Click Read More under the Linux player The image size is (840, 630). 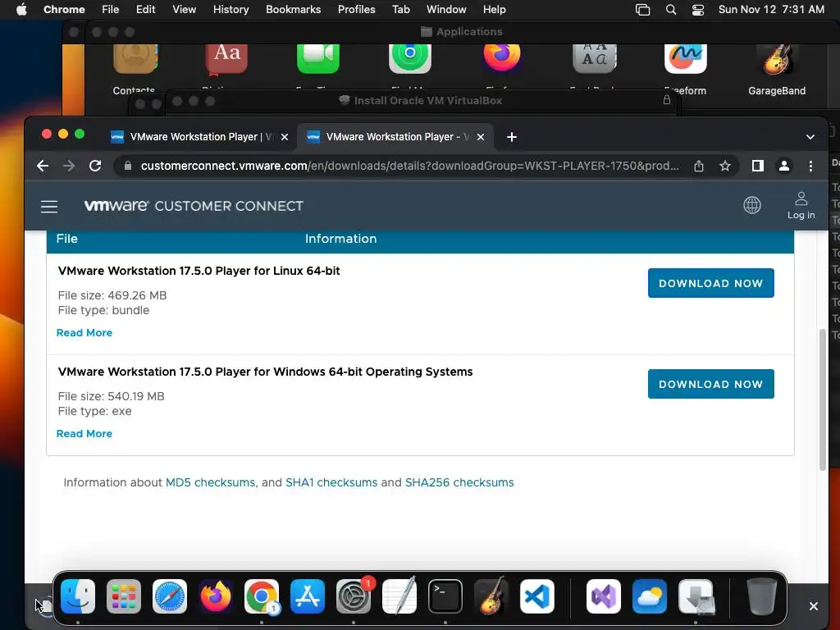pyautogui.click(x=84, y=333)
